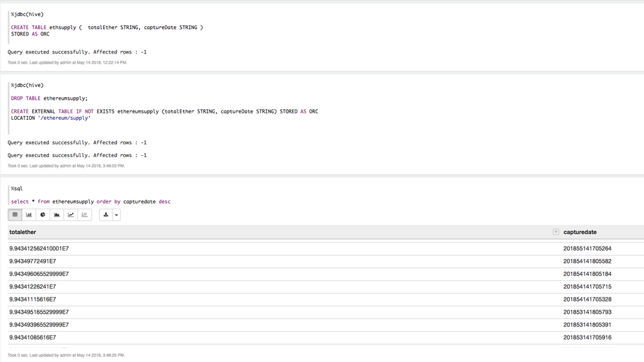Select capturedate value 201853141705916
Screen dimensions: 644x362
point(587,338)
